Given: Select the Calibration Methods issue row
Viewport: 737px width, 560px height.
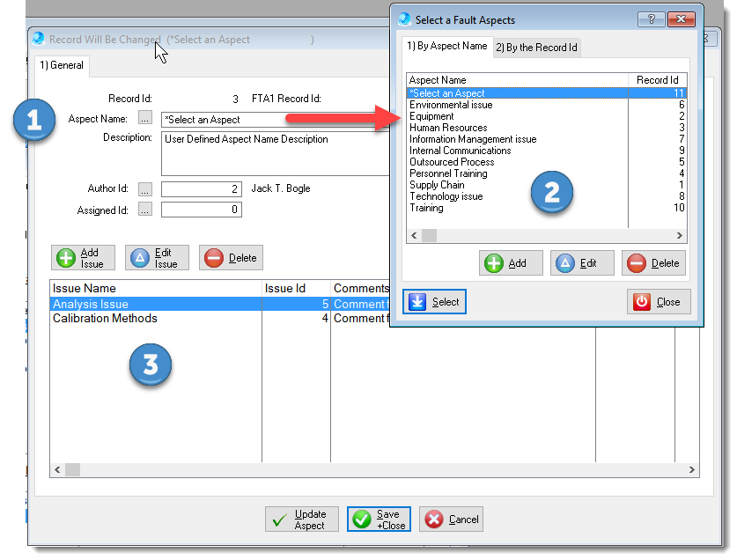Looking at the screenshot, I should pos(105,319).
